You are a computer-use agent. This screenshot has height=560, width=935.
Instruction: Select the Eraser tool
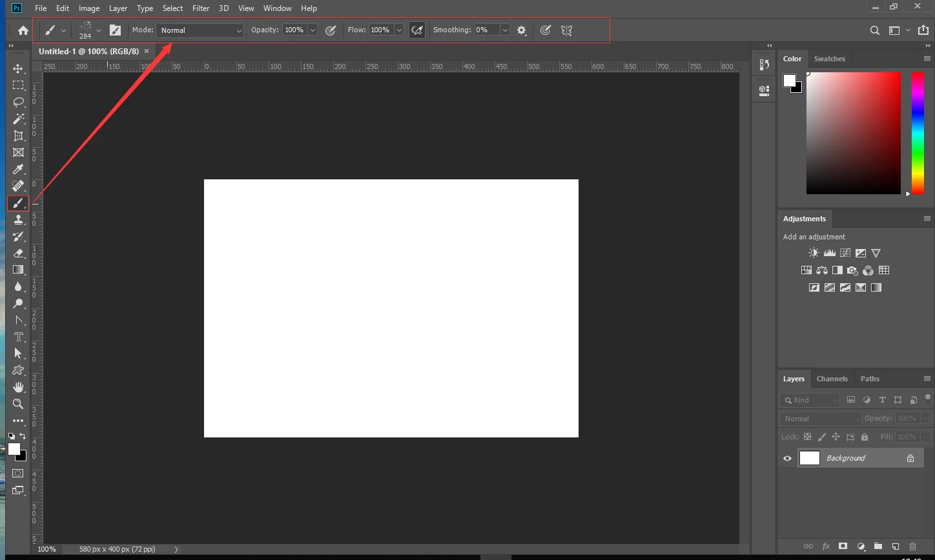18,253
